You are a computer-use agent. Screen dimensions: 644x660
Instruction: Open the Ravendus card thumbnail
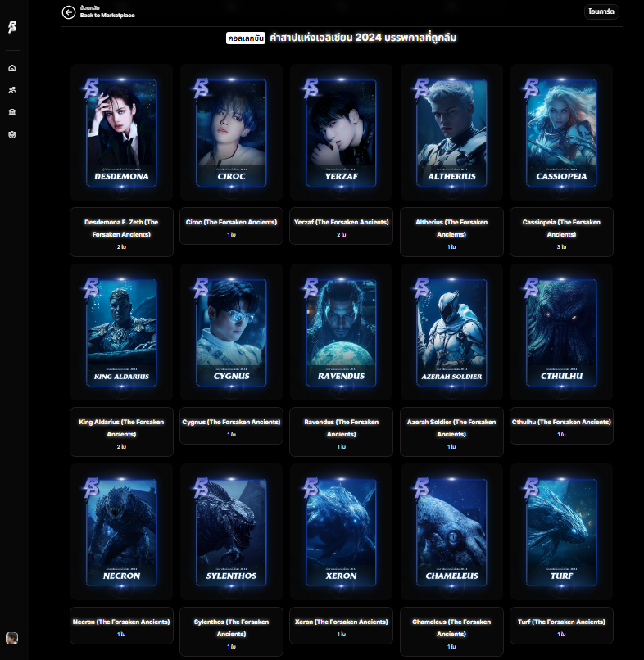pyautogui.click(x=341, y=332)
